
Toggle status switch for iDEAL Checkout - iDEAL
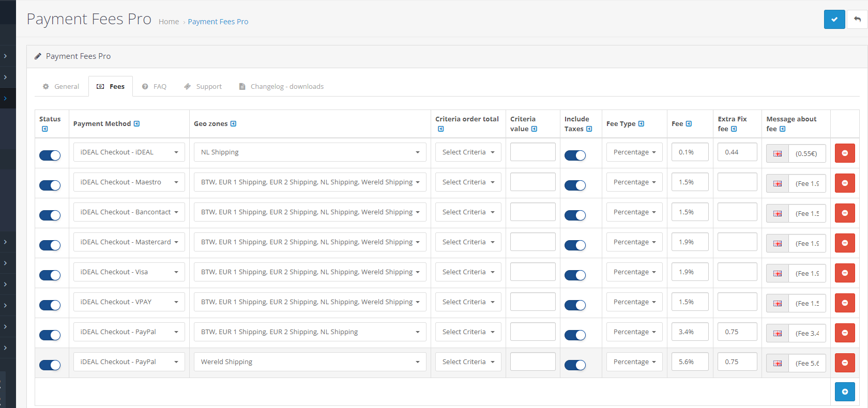click(50, 155)
